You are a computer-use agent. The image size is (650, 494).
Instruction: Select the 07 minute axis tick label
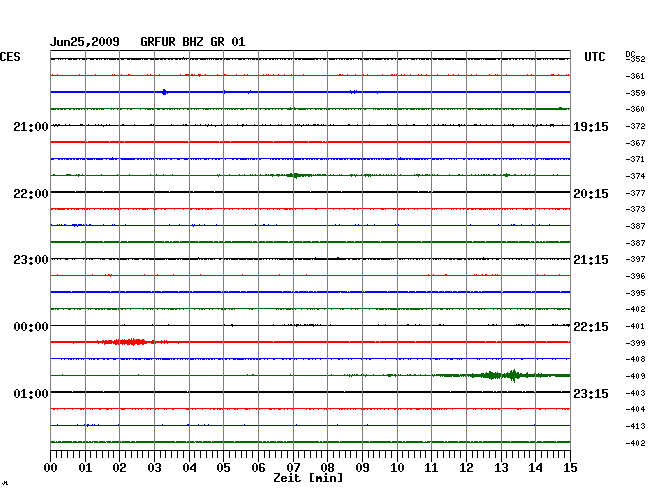tap(293, 468)
